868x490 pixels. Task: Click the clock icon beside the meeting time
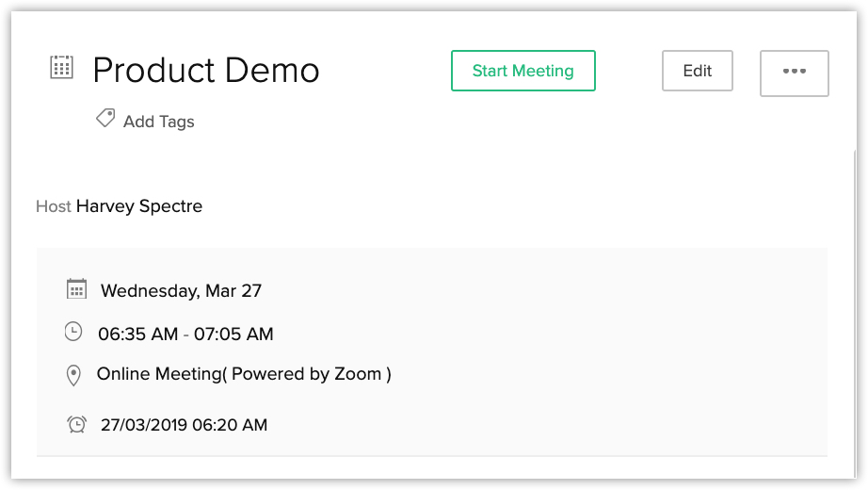click(x=73, y=332)
